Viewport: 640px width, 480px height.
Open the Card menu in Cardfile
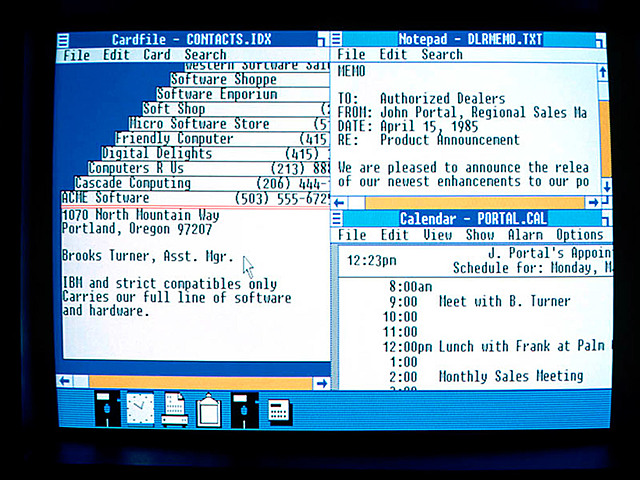157,55
